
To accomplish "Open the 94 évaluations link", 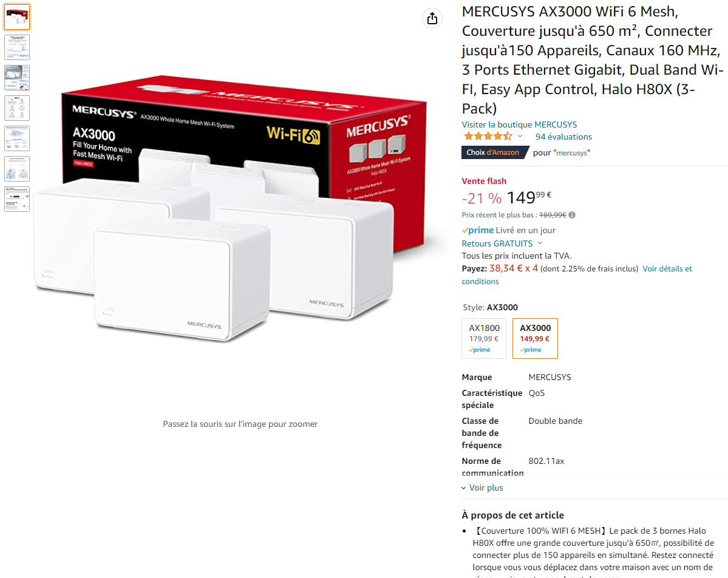I will click(x=563, y=137).
